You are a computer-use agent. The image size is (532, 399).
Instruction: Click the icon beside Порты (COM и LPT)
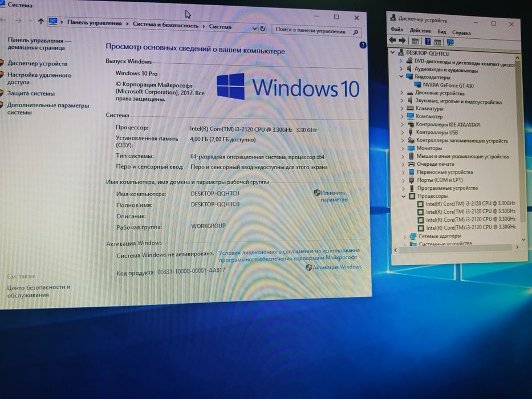click(x=412, y=180)
